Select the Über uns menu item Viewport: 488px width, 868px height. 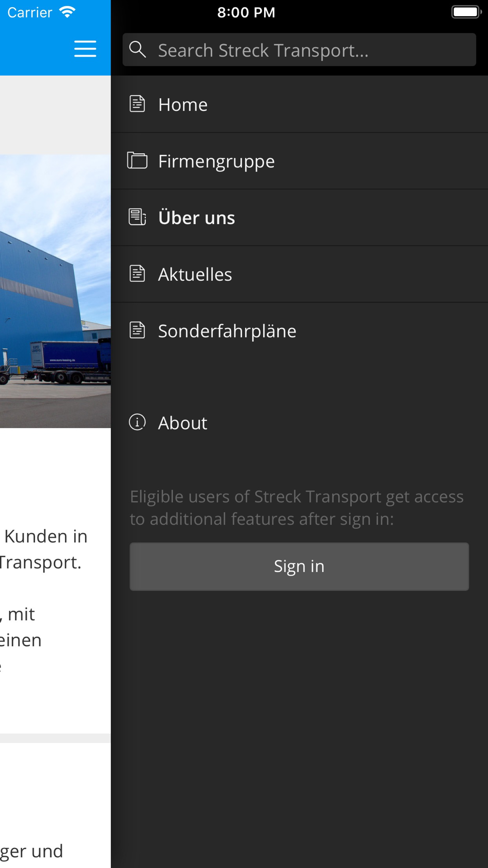point(300,217)
